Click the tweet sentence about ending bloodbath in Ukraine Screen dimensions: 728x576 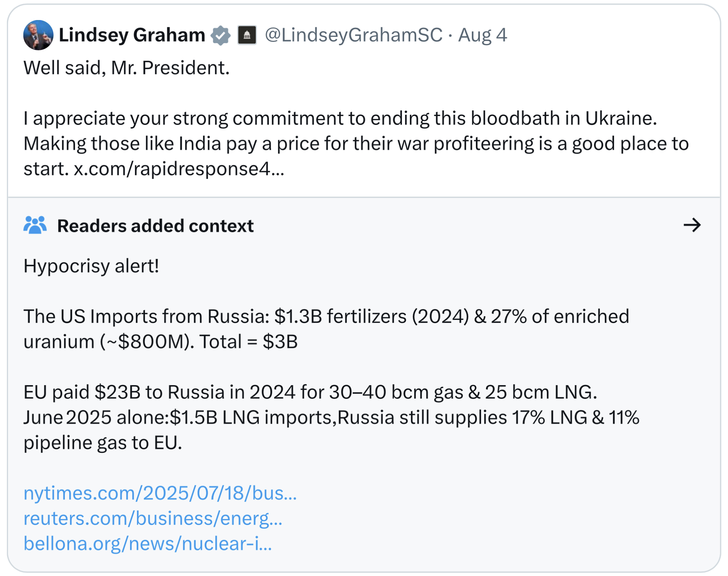point(340,118)
